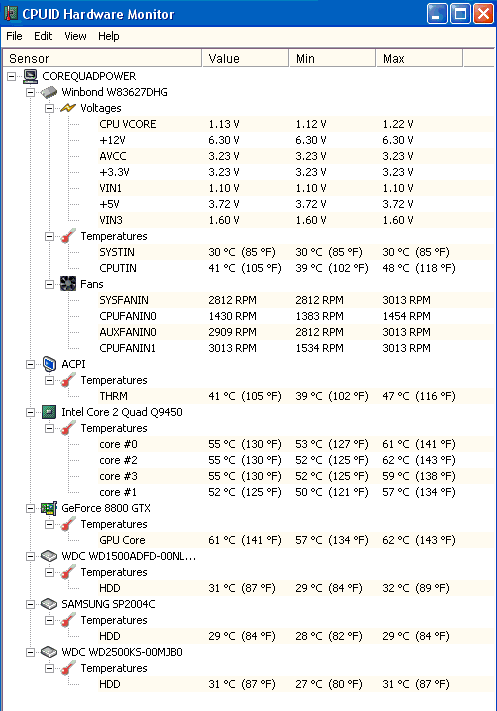Click thermometer icon under WDC WD2500KS
This screenshot has height=711, width=497.
coord(68,668)
